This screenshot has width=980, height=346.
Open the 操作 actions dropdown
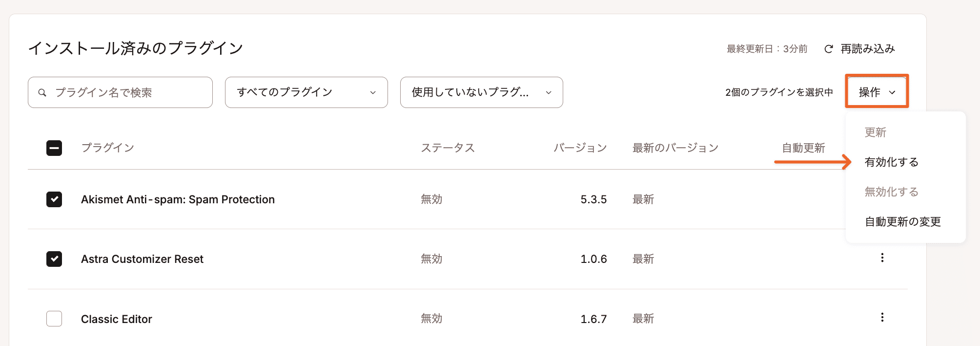pos(876,91)
